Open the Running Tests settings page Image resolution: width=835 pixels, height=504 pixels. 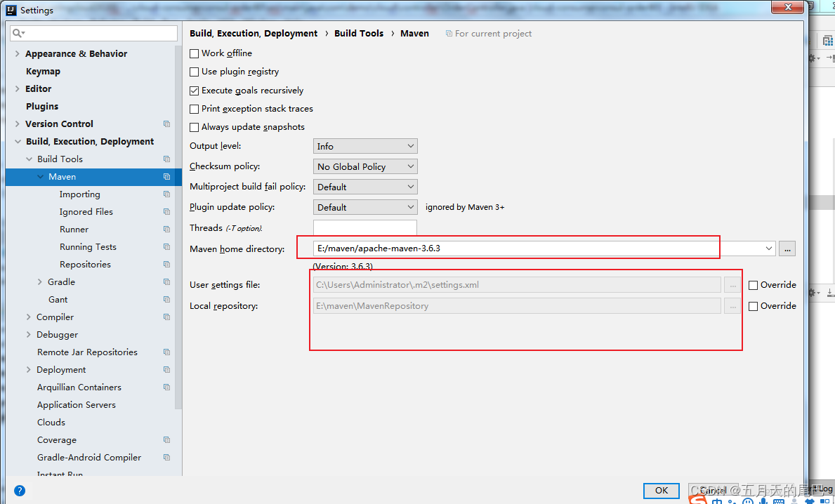[88, 247]
